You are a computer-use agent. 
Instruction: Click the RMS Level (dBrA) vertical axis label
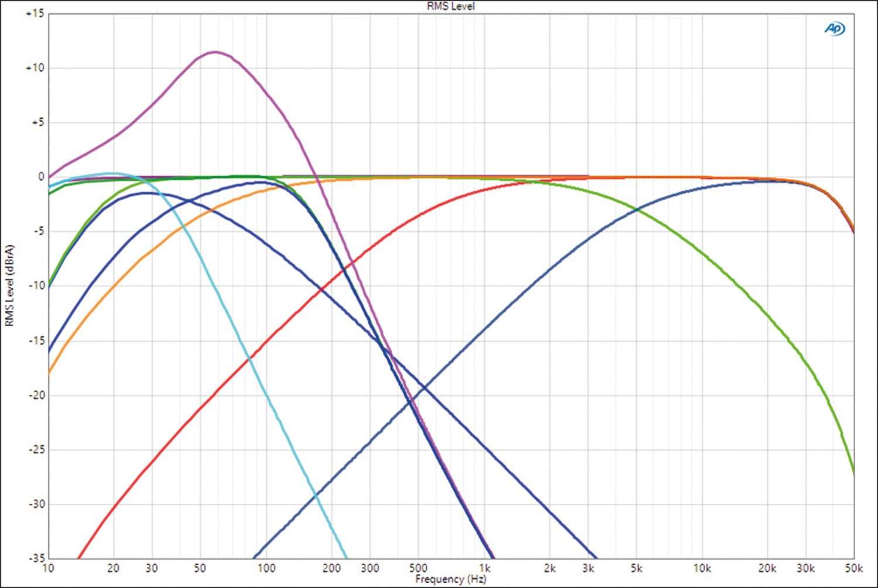tap(9, 286)
